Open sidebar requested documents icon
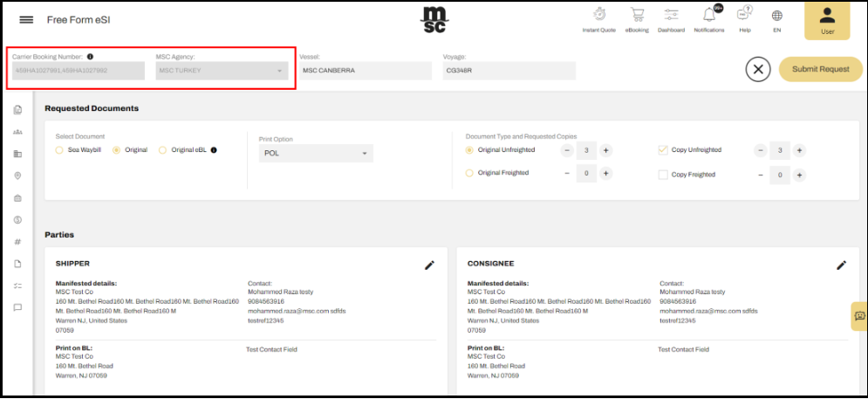 pos(17,110)
